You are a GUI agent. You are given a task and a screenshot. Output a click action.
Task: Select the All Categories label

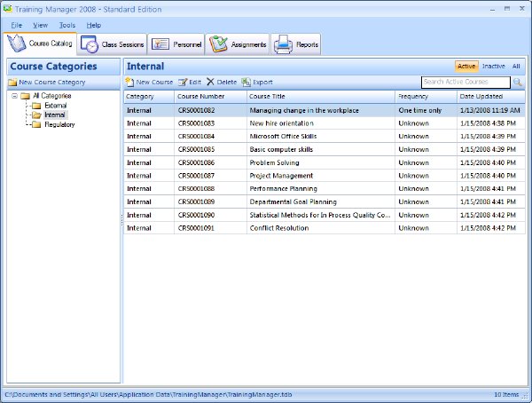[52, 96]
